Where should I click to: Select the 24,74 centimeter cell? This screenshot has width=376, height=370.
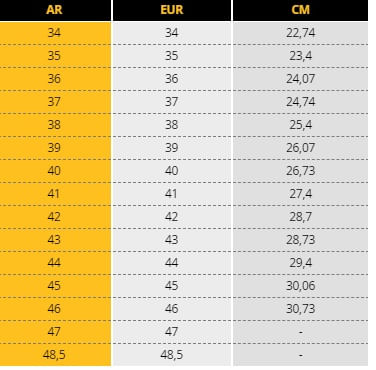pyautogui.click(x=300, y=102)
